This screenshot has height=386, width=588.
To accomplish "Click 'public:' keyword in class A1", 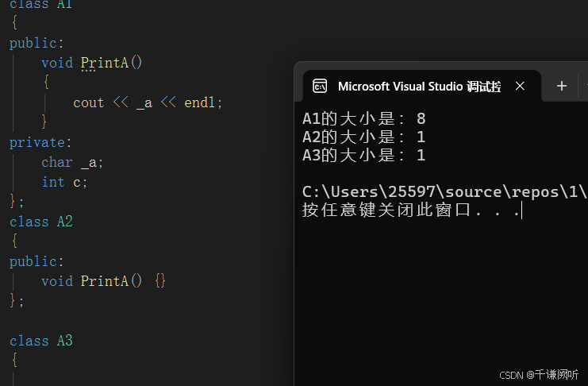I will click(x=37, y=43).
